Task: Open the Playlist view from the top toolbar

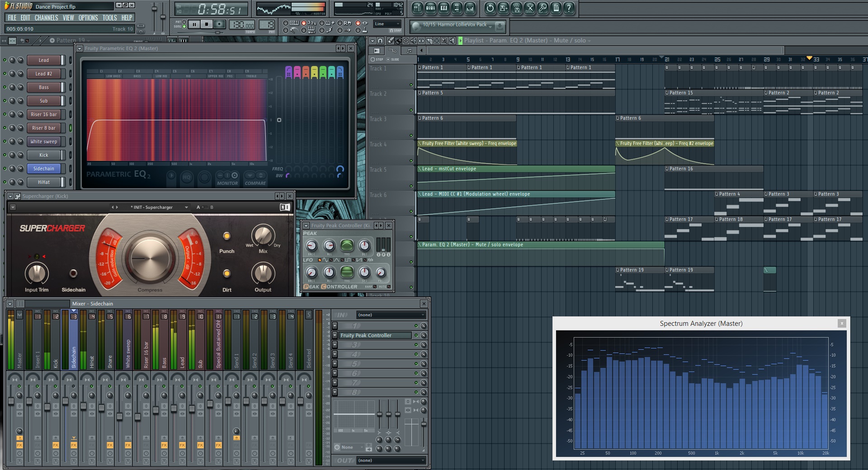Action: 417,8
